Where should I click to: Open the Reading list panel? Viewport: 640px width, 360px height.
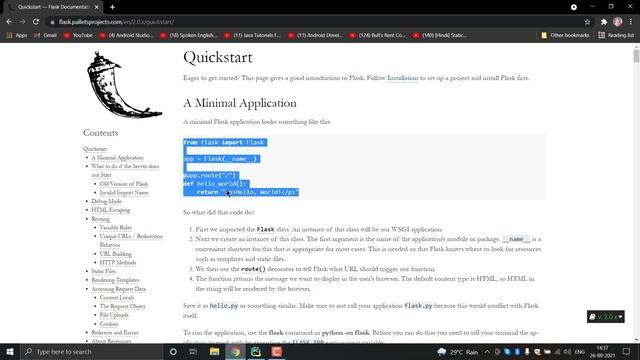[x=616, y=36]
